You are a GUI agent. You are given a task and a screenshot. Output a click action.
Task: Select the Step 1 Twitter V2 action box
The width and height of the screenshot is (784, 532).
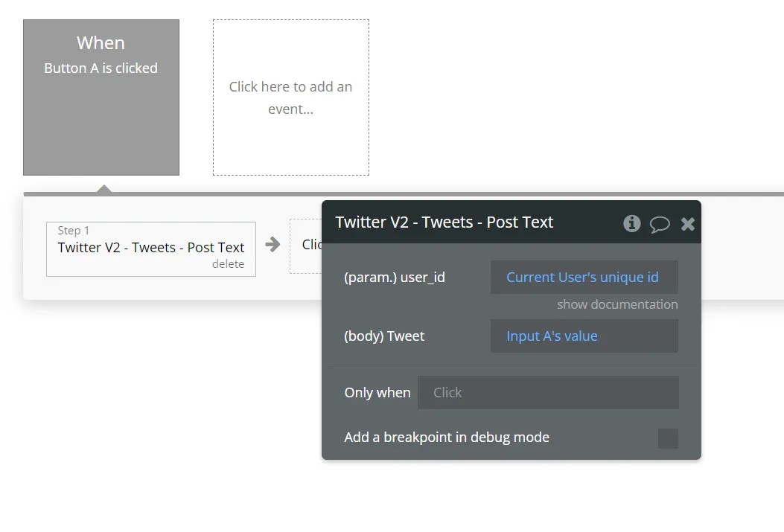coord(151,249)
